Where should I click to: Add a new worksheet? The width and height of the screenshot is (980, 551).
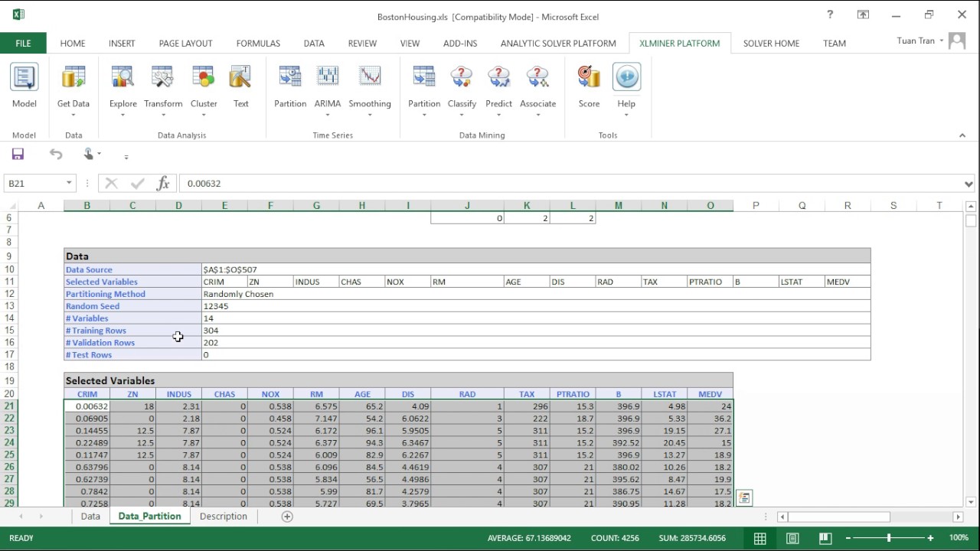pos(287,517)
